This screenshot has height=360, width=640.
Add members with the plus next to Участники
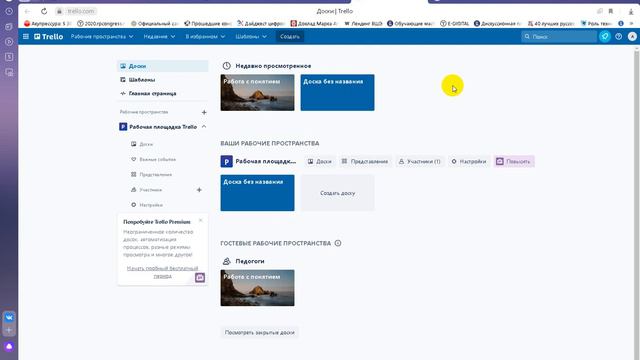[199, 190]
